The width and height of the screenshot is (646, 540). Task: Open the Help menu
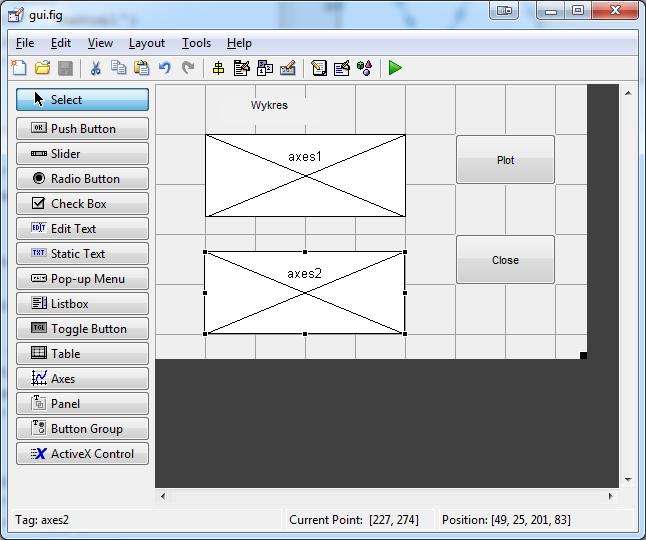point(239,43)
